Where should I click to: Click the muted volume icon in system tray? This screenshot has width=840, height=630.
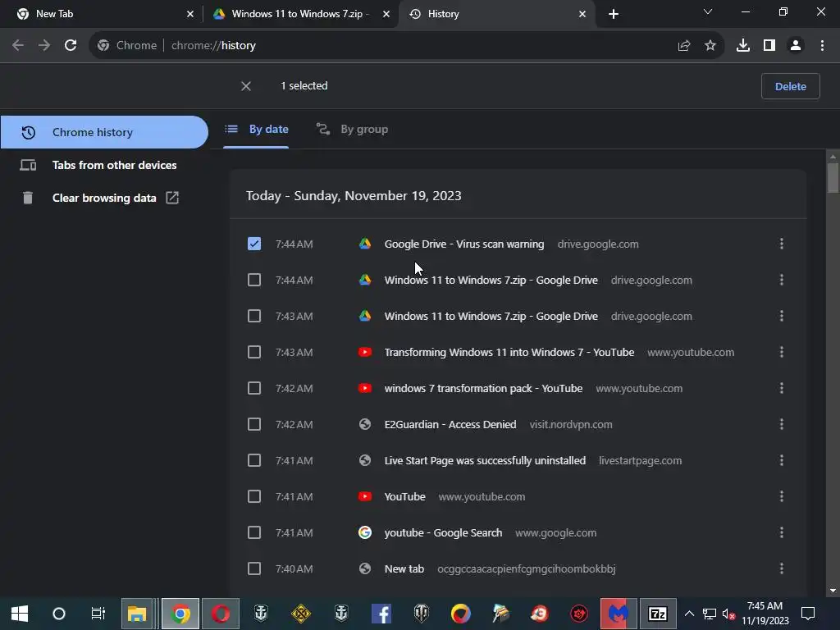coord(728,614)
